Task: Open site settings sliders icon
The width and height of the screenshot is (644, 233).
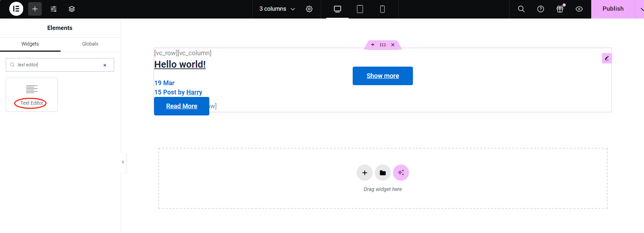Action: pos(53,9)
